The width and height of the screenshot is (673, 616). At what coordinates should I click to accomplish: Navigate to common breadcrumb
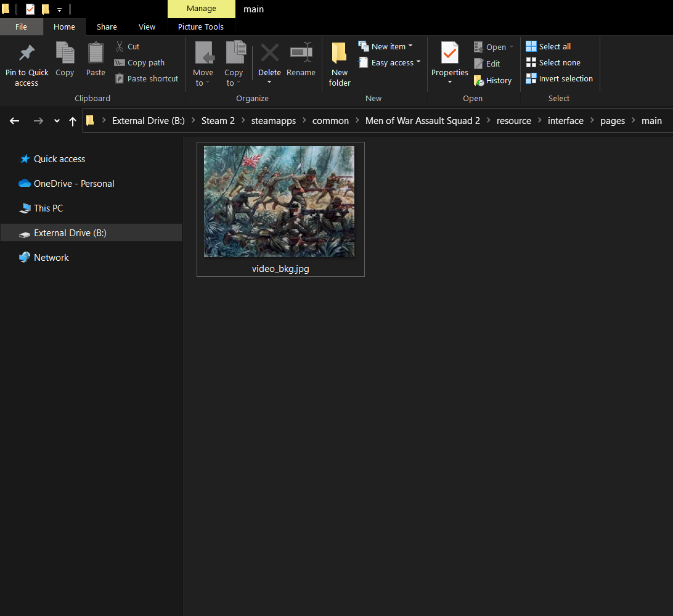(330, 121)
